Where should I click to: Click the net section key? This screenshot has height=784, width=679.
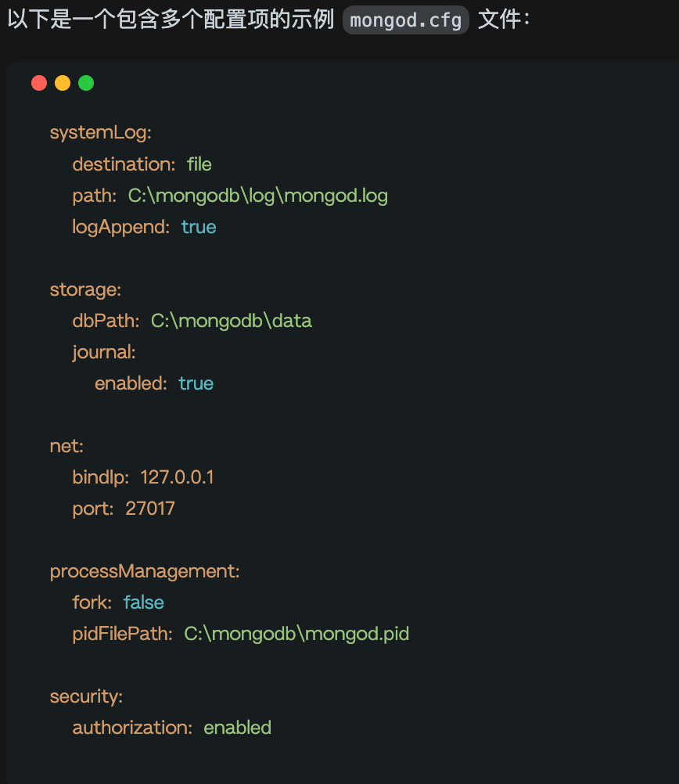66,446
